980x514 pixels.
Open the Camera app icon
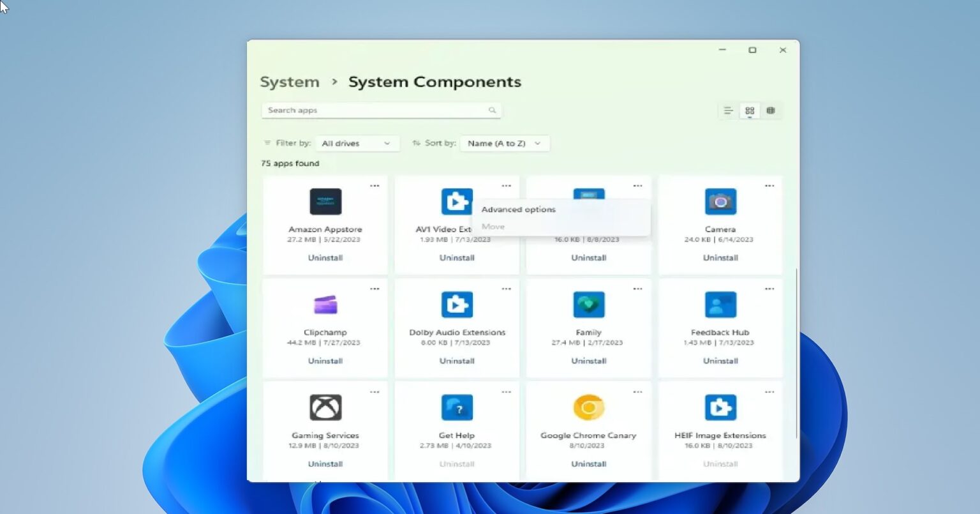(x=720, y=201)
